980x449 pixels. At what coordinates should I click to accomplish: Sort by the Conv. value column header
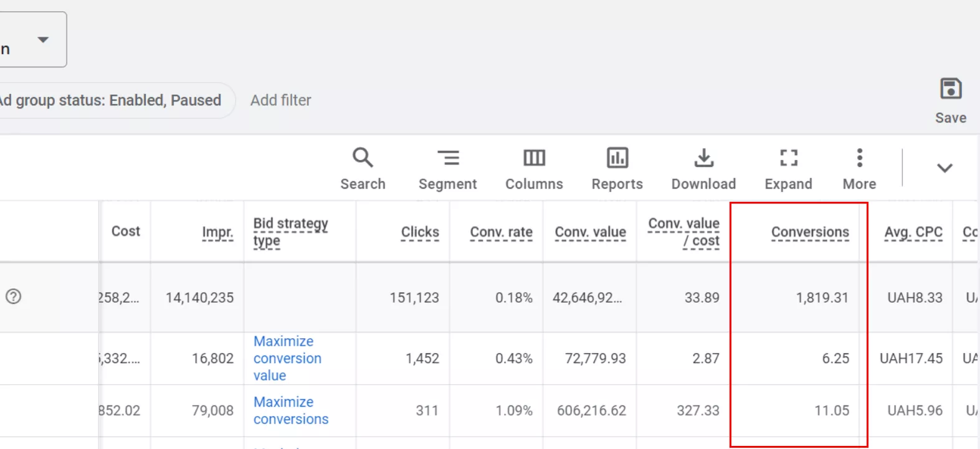click(x=590, y=232)
